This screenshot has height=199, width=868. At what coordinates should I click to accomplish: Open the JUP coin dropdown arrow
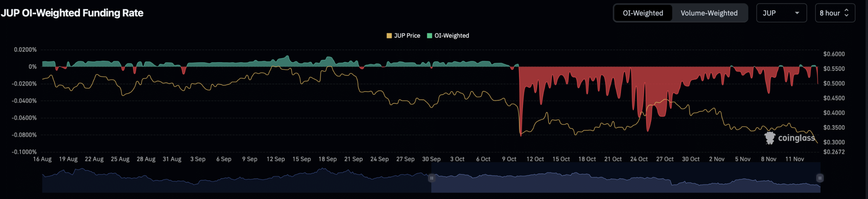pyautogui.click(x=797, y=13)
